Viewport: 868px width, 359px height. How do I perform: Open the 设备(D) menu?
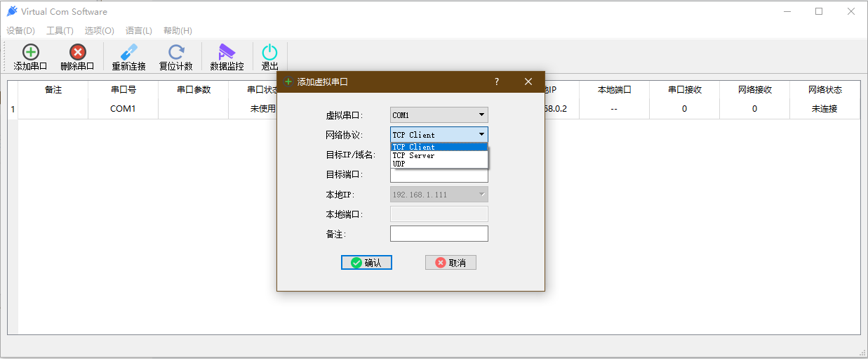[x=20, y=31]
